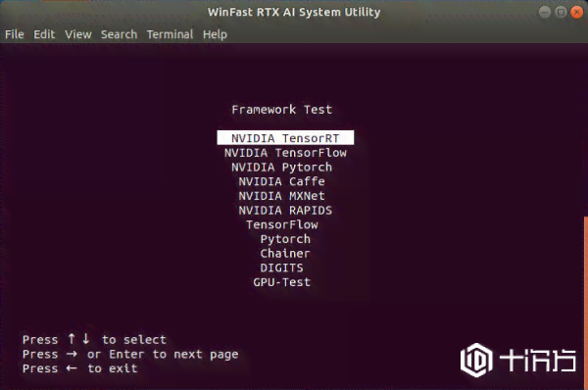
Task: Click the Framework Test heading
Action: coord(281,110)
